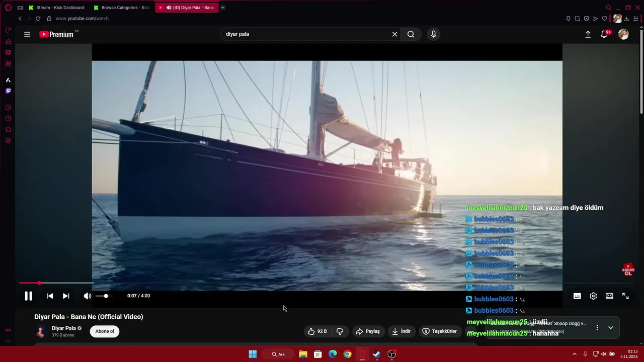Open the Flow send icon in address bar
This screenshot has width=644, height=362.
595,19
